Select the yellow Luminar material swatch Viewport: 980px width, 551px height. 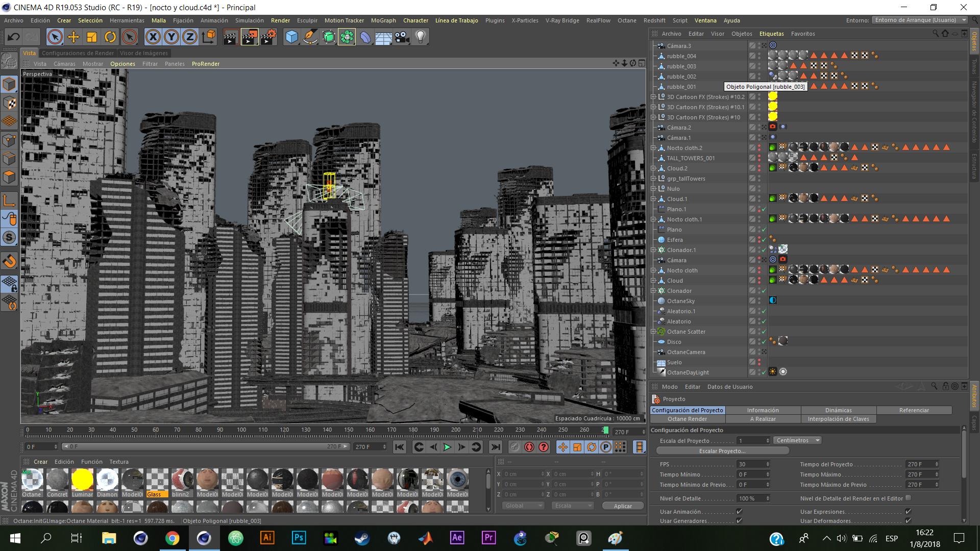(x=82, y=480)
